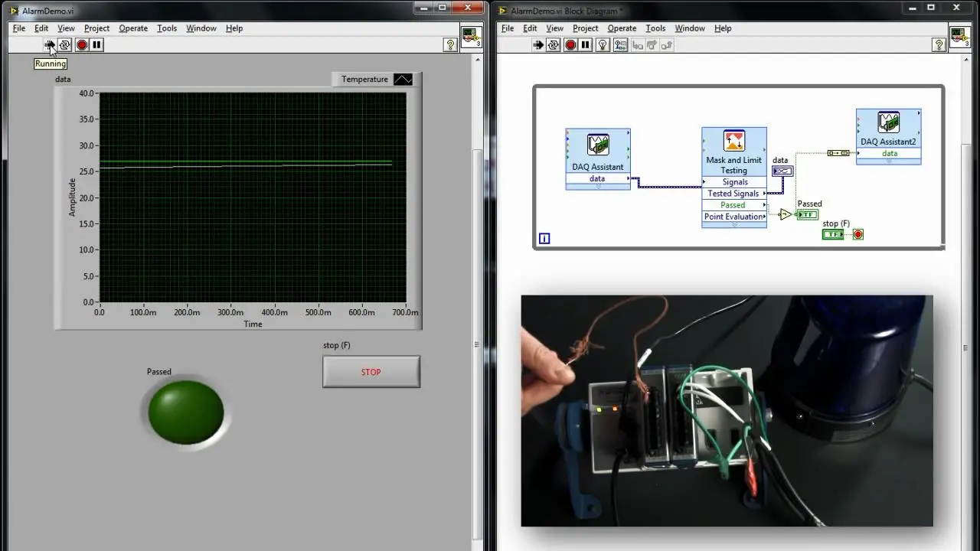
Task: Click the Passed boolean indicator terminal
Action: pyautogui.click(x=807, y=215)
